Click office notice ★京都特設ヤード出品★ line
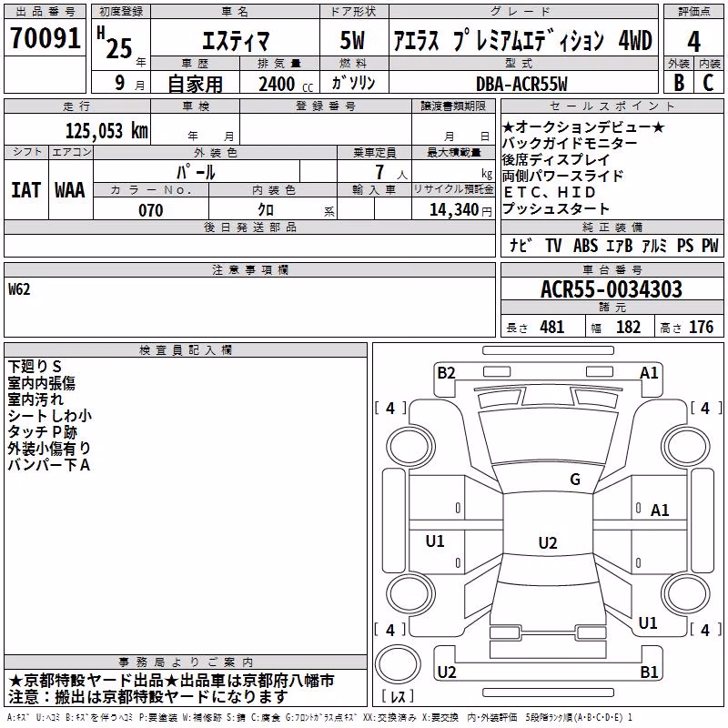 click(x=171, y=681)
